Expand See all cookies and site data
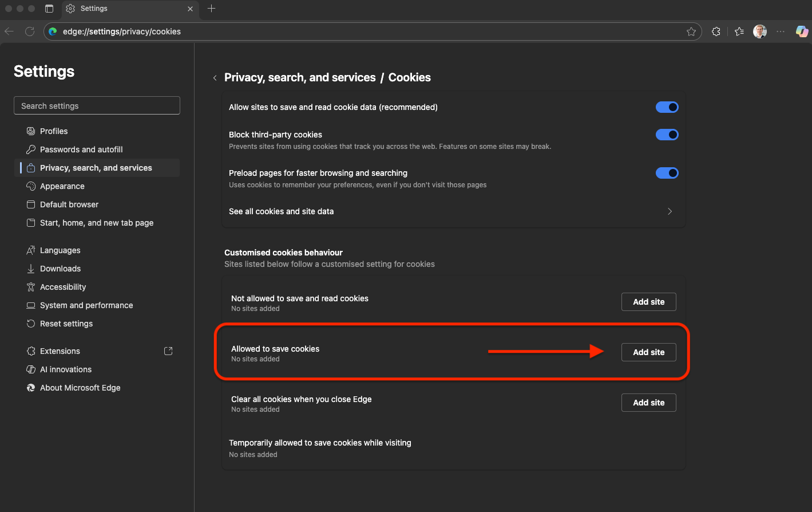This screenshot has height=512, width=812. (669, 211)
